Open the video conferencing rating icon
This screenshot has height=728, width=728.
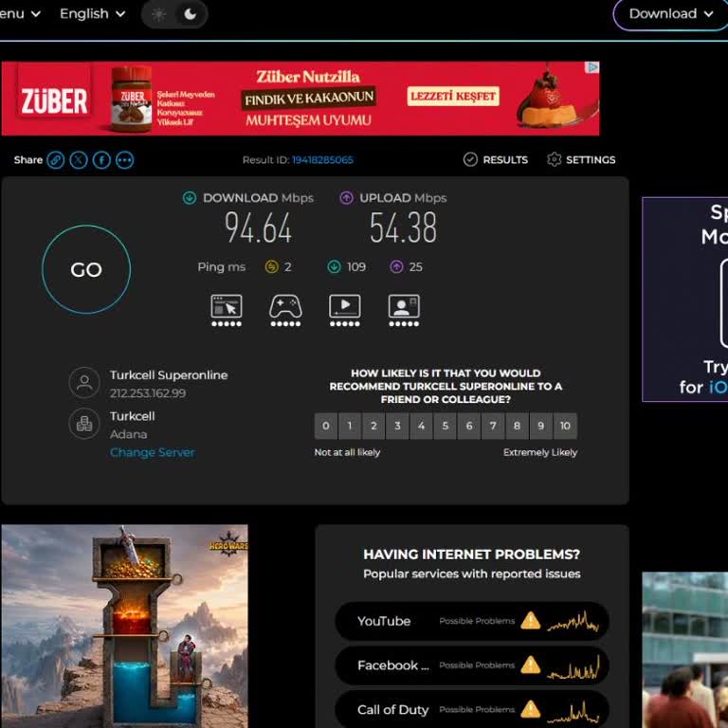[x=404, y=310]
